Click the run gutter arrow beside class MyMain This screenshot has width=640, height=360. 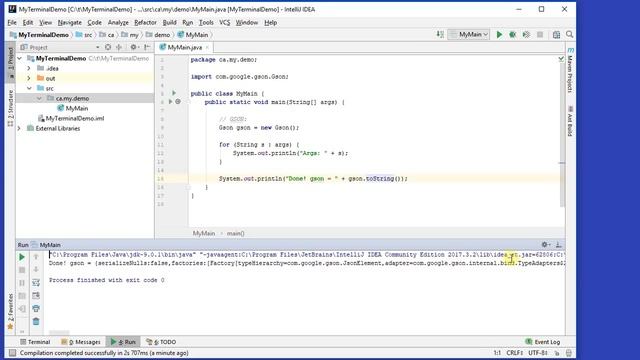(x=174, y=93)
